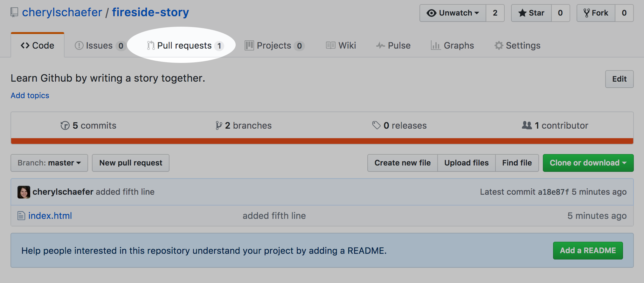The height and width of the screenshot is (283, 644).
Task: Click Edit description button
Action: click(620, 79)
